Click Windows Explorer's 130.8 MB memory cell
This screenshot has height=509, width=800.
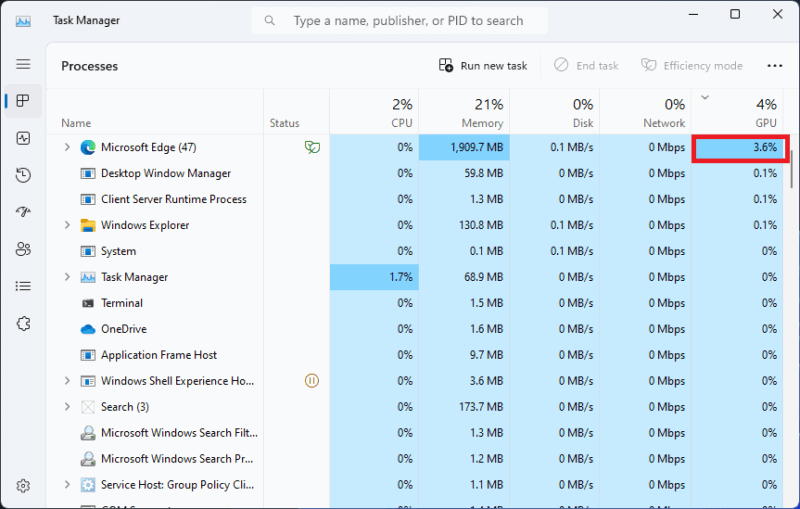(x=464, y=225)
